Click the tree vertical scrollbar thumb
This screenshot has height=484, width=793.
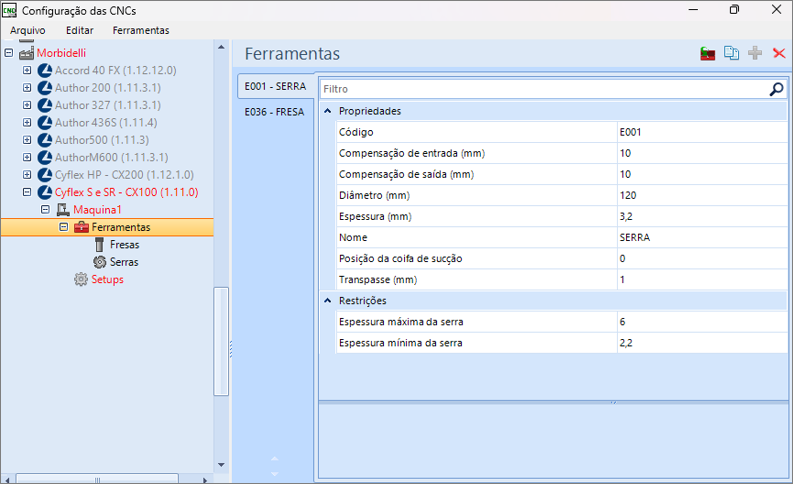(x=221, y=341)
